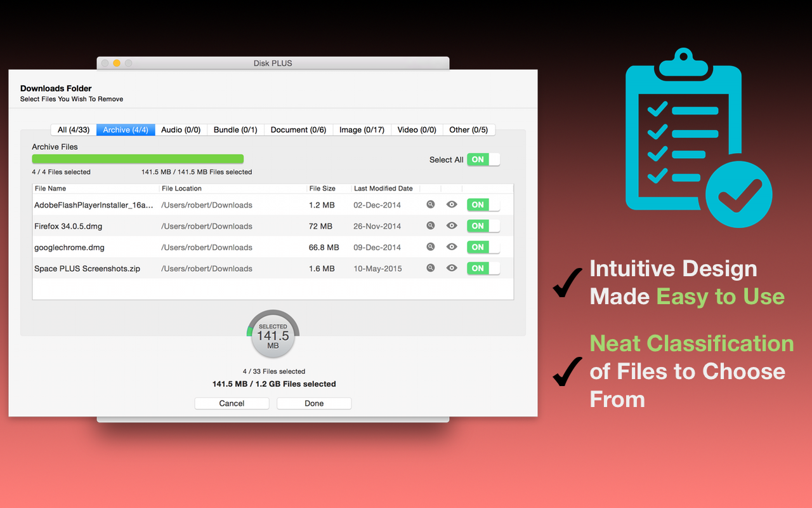Click the Downloads Folder heading

point(56,88)
